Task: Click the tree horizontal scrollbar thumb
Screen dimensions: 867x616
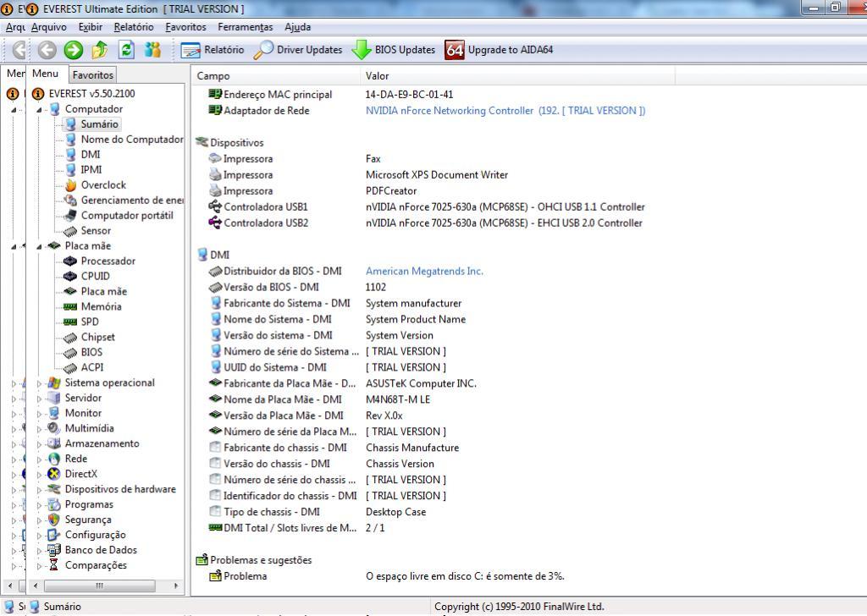Action: tap(100, 585)
